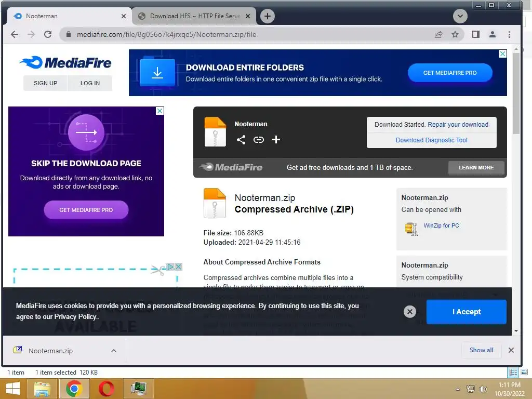Click the MediaFire logo
The image size is (532, 399).
tap(65, 63)
